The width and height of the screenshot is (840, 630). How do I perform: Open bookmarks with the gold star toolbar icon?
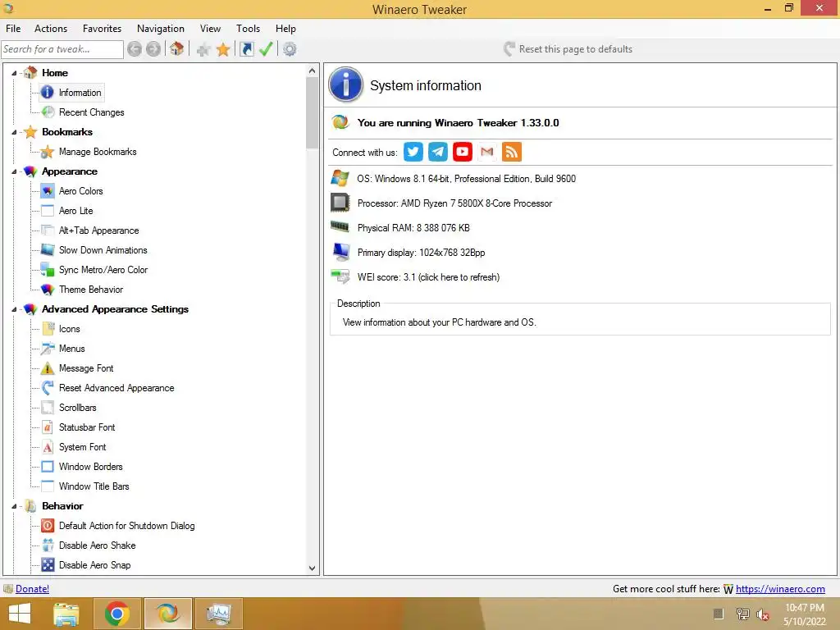(x=223, y=50)
